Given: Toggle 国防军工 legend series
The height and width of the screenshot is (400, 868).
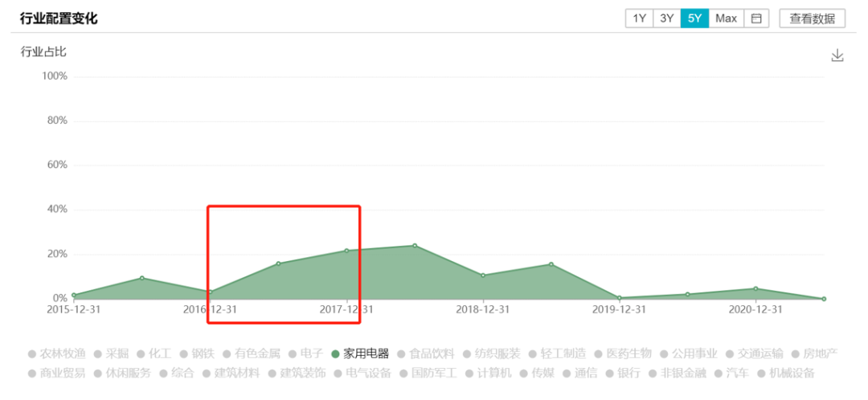Looking at the screenshot, I should (x=429, y=373).
